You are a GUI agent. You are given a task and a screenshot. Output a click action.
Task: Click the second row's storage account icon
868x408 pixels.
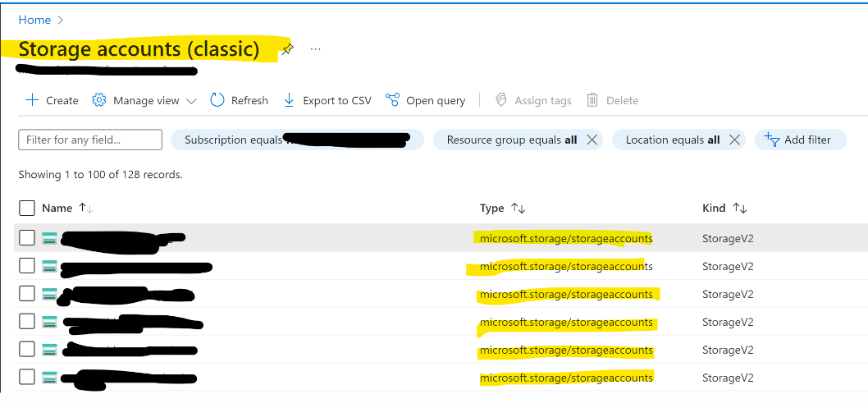point(50,266)
